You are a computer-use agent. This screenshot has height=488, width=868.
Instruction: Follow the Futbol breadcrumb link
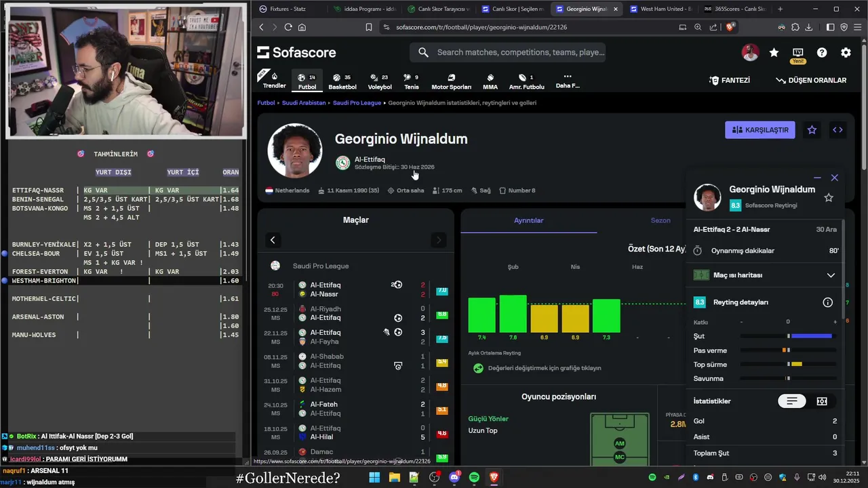(266, 103)
